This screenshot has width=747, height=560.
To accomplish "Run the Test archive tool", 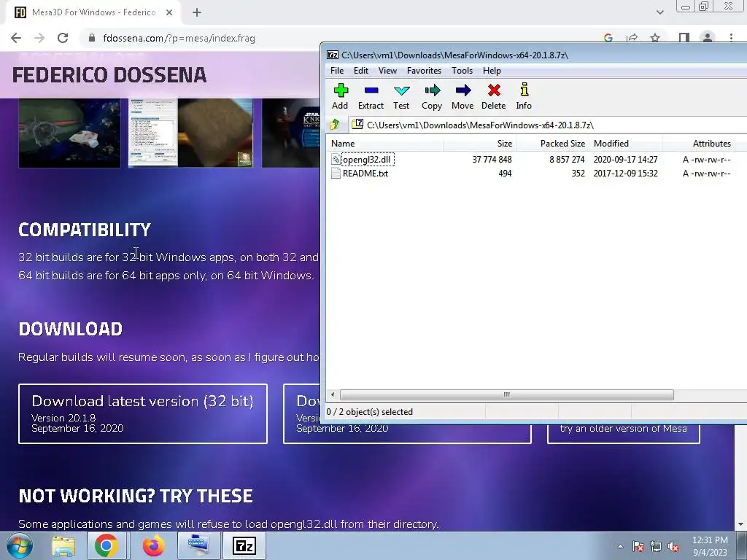I will [401, 96].
